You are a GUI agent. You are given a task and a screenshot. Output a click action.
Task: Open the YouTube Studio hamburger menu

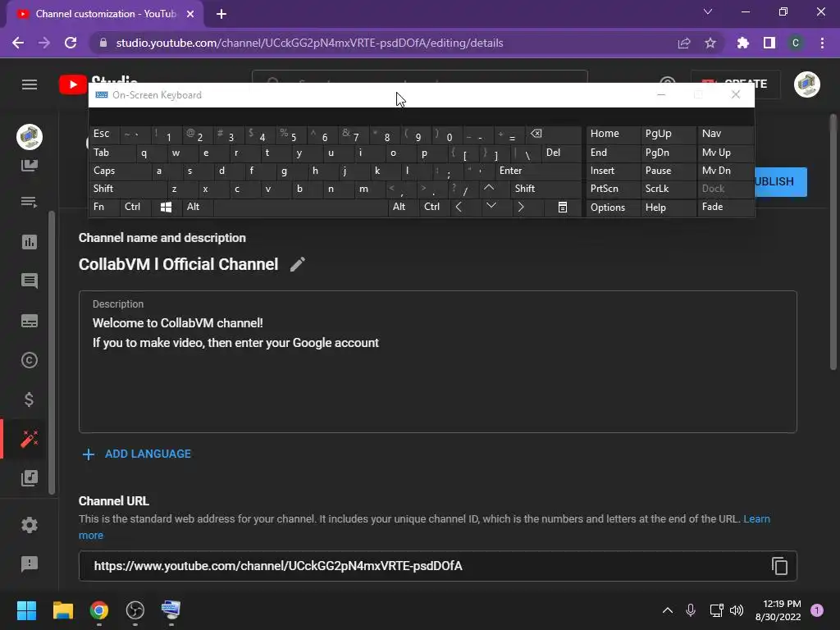30,84
